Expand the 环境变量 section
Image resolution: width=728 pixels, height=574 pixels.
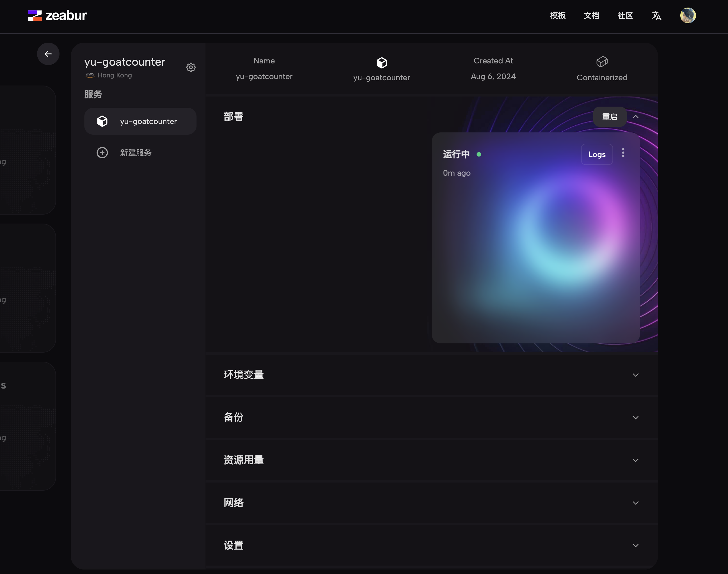636,375
